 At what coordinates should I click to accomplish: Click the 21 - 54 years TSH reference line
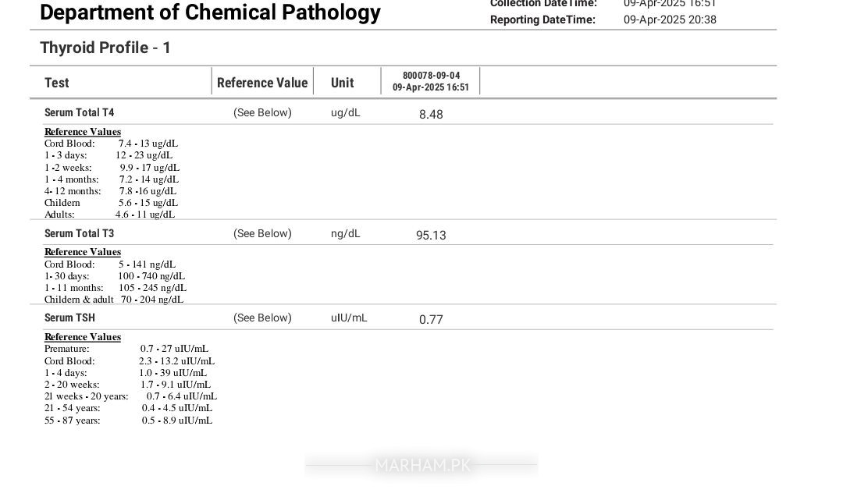[x=128, y=408]
